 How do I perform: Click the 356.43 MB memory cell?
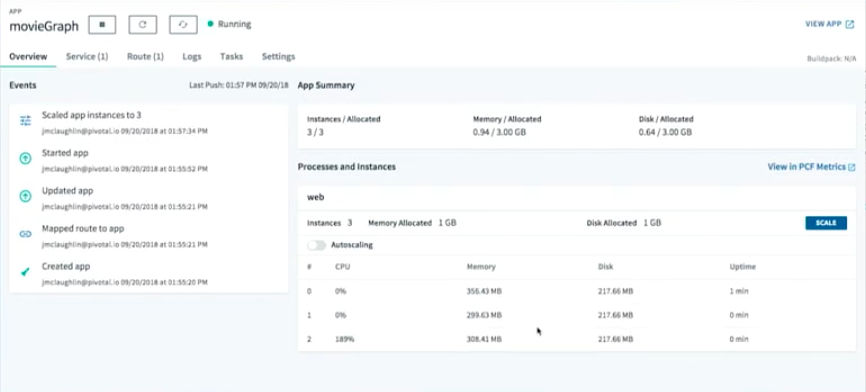484,291
